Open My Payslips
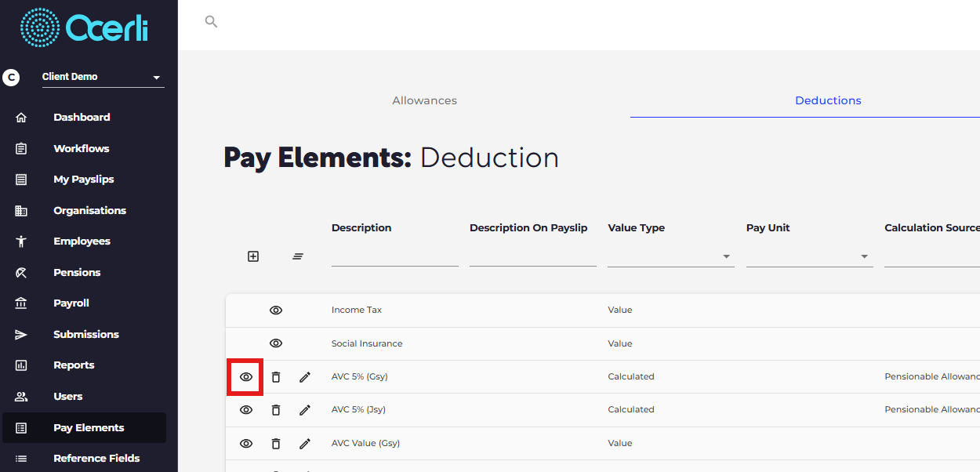 84,180
